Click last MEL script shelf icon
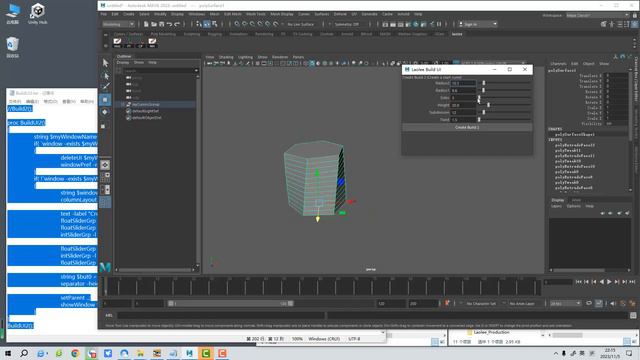This screenshot has width=640, height=360. [152, 42]
